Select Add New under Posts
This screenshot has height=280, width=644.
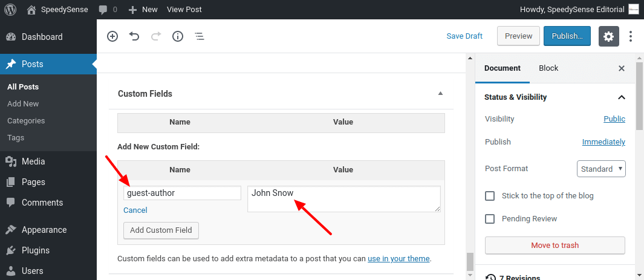[x=23, y=104]
